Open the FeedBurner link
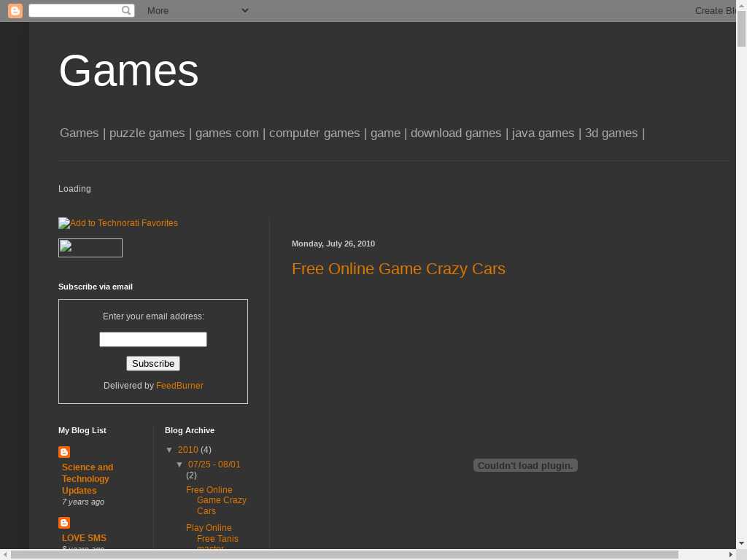 [x=179, y=386]
